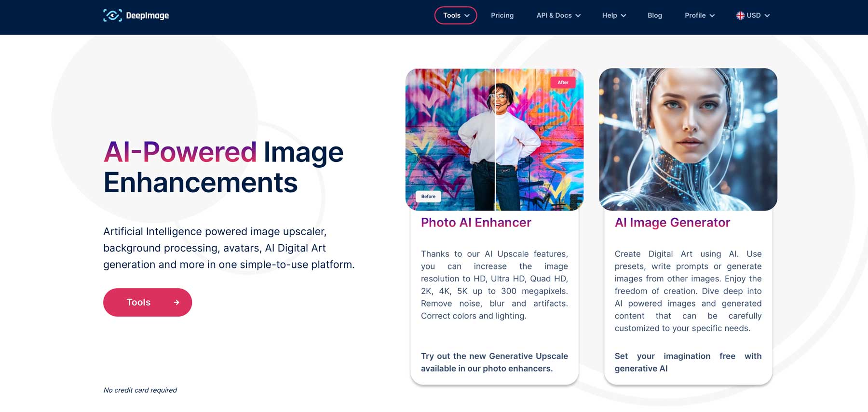This screenshot has width=868, height=412.
Task: Click the 'AI-Powered Image Enhancements' headline
Action: (223, 167)
